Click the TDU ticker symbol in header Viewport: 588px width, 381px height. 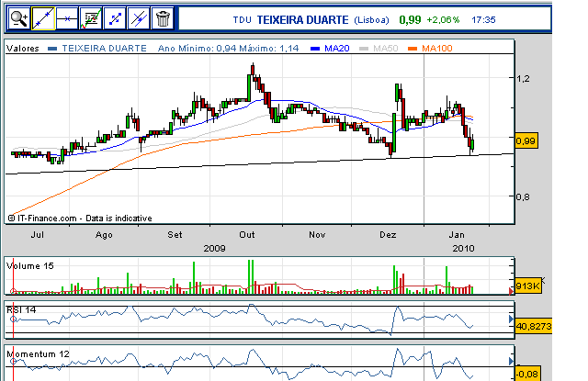[x=243, y=20]
